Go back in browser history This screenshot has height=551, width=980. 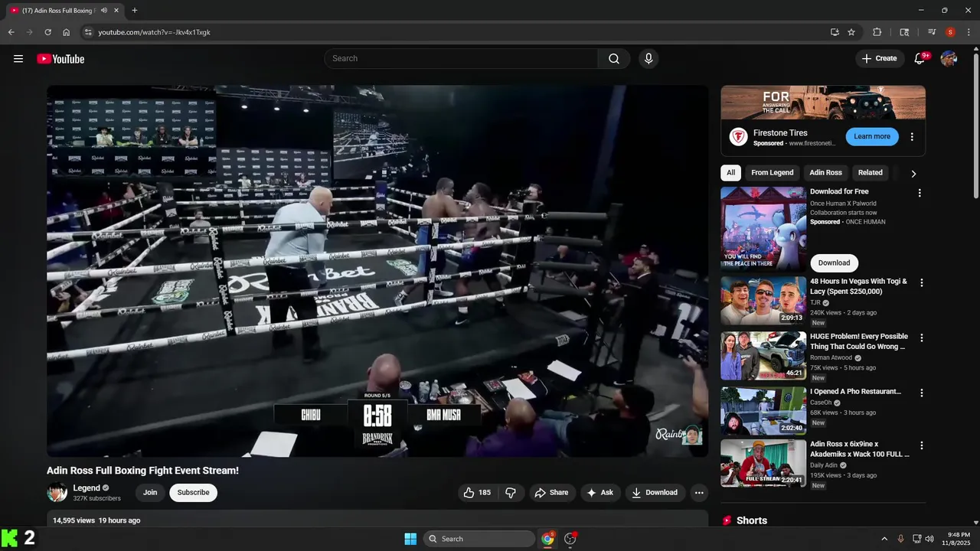[x=11, y=32]
